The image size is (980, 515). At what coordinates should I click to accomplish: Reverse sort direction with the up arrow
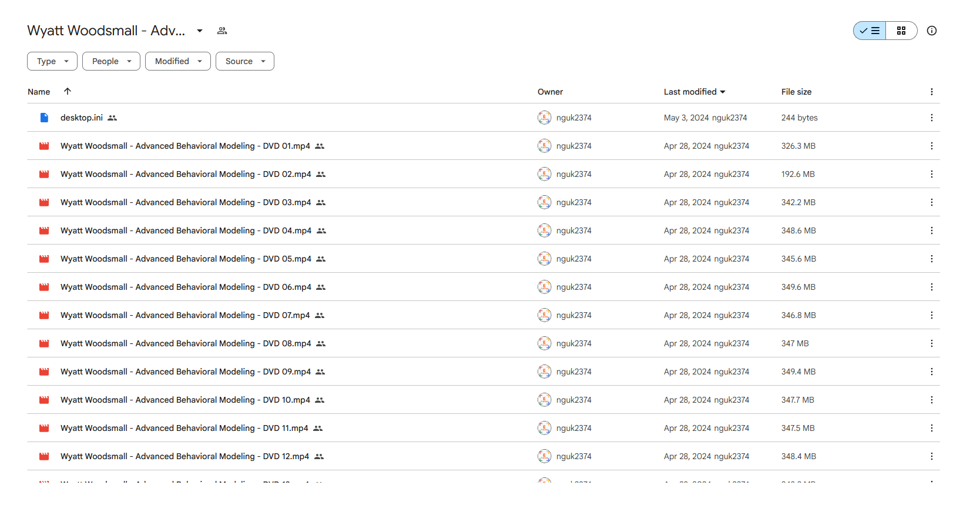point(68,91)
